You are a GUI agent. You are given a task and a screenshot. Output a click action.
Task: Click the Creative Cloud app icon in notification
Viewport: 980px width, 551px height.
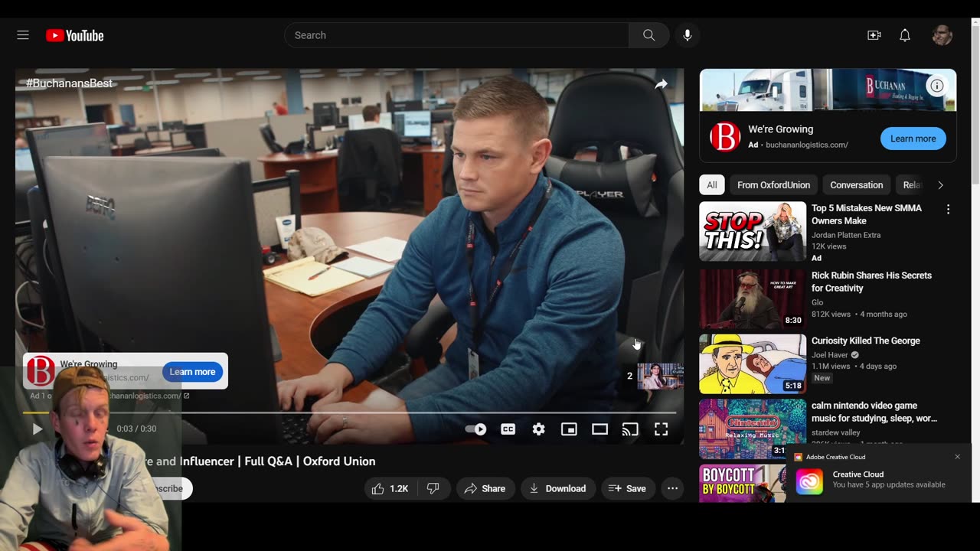(x=809, y=481)
